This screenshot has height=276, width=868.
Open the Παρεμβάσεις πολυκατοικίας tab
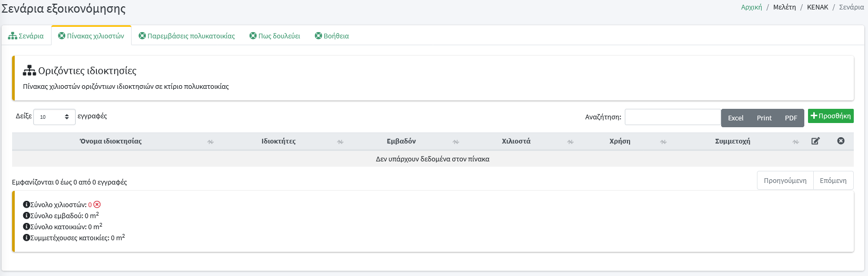[x=187, y=36]
